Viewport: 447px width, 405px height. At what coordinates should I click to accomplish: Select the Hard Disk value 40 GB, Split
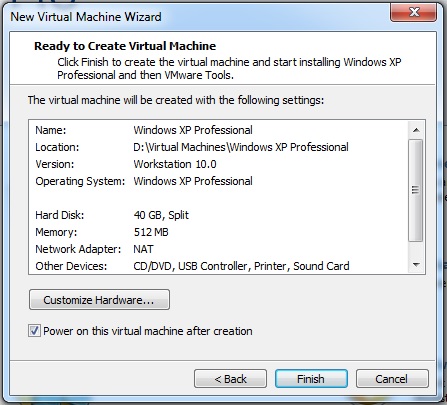(161, 215)
